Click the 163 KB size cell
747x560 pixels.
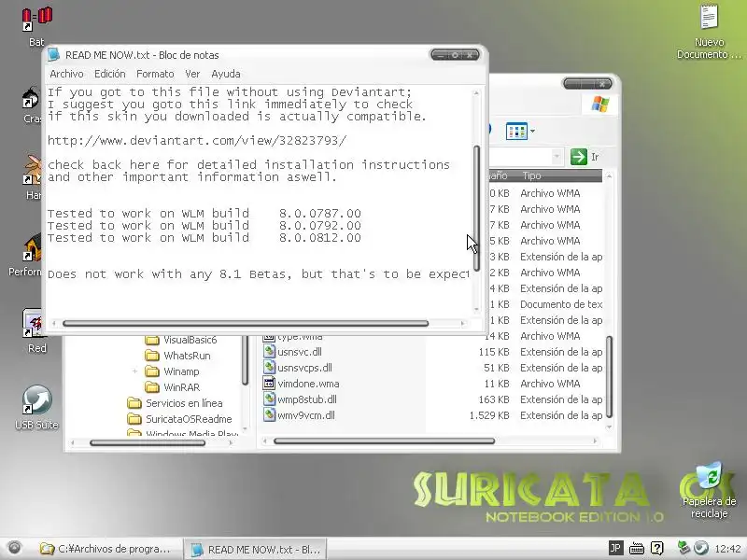494,399
